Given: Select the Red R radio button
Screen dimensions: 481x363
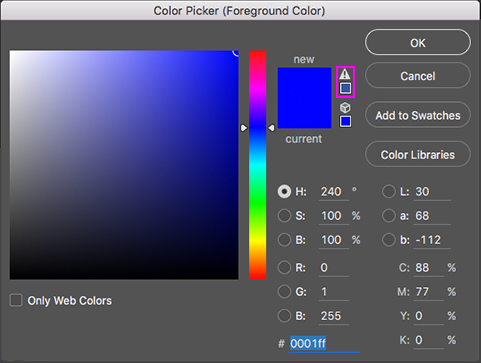Looking at the screenshot, I should coord(284,267).
